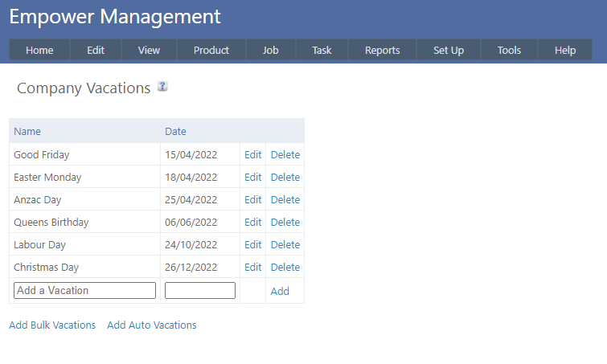This screenshot has height=364, width=607.
Task: Focus the new vacation date field
Action: [x=199, y=291]
